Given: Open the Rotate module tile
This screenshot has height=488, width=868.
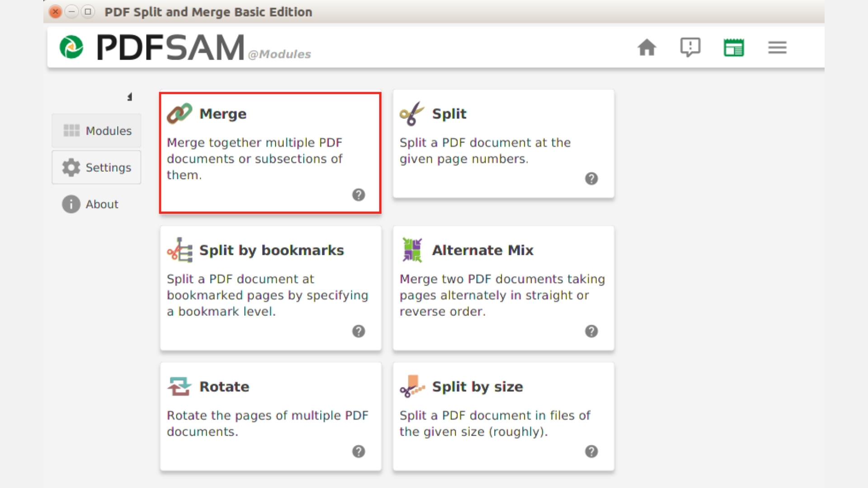Looking at the screenshot, I should (x=270, y=416).
